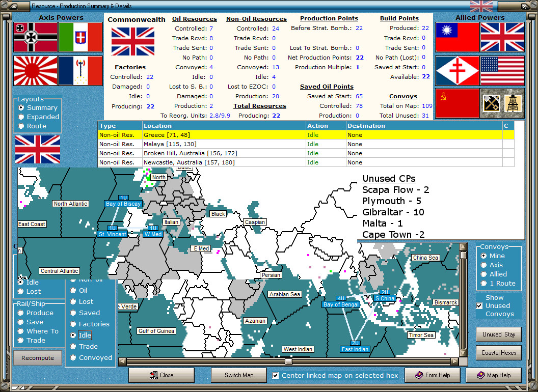This screenshot has width=538, height=392.
Task: Select the China flag under Allied Powers
Action: [x=458, y=37]
